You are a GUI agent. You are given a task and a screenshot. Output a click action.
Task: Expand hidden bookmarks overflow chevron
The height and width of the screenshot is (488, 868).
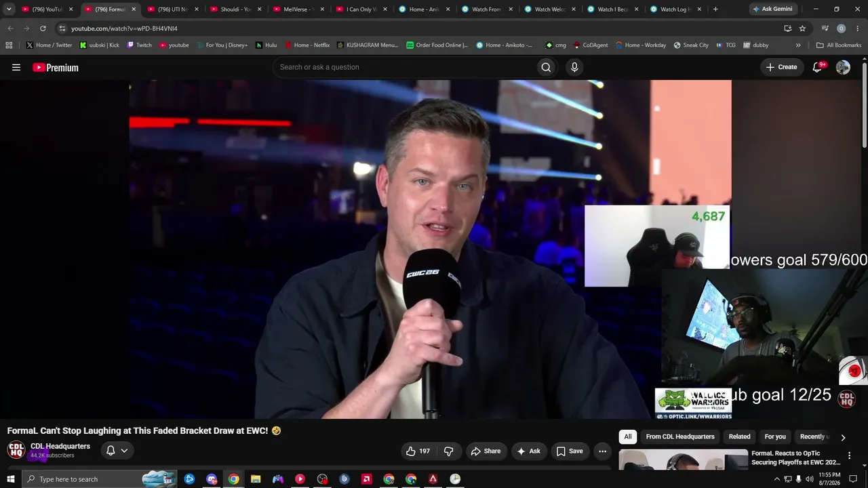coord(798,45)
